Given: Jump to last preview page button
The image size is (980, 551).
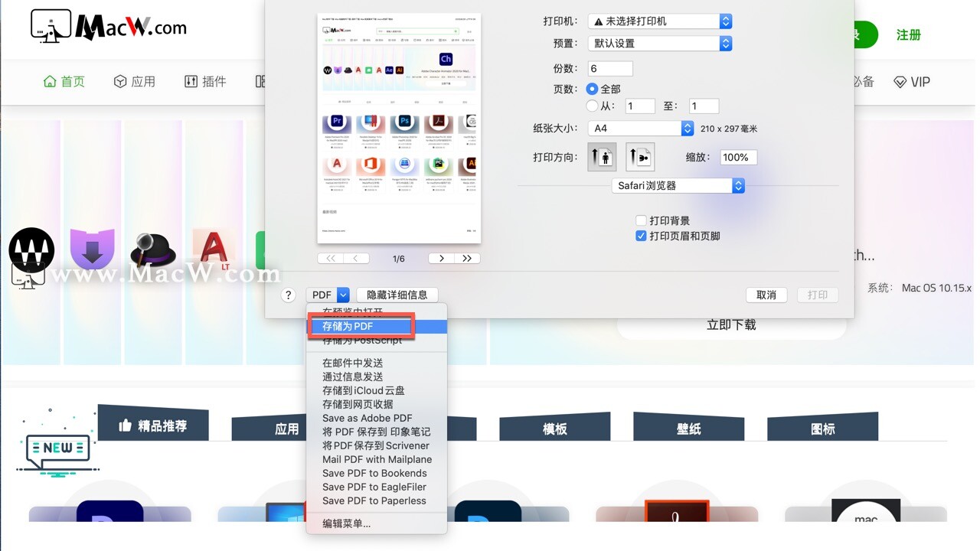Looking at the screenshot, I should tap(467, 259).
